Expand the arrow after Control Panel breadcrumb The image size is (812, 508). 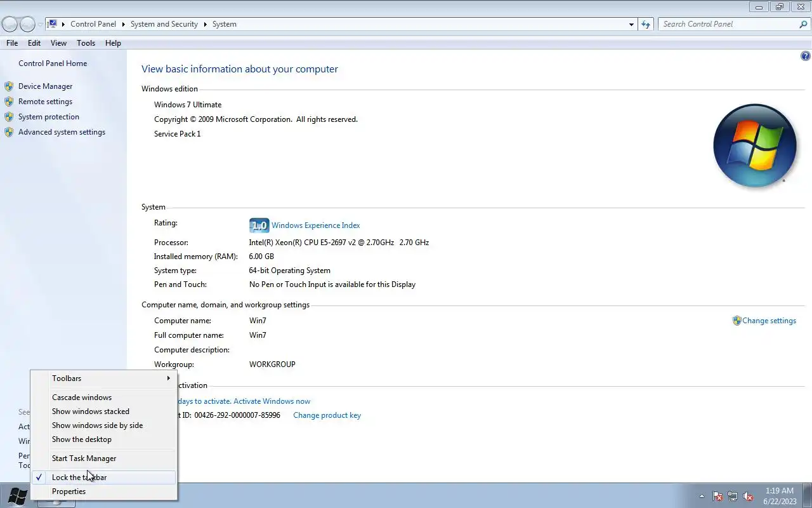point(123,24)
